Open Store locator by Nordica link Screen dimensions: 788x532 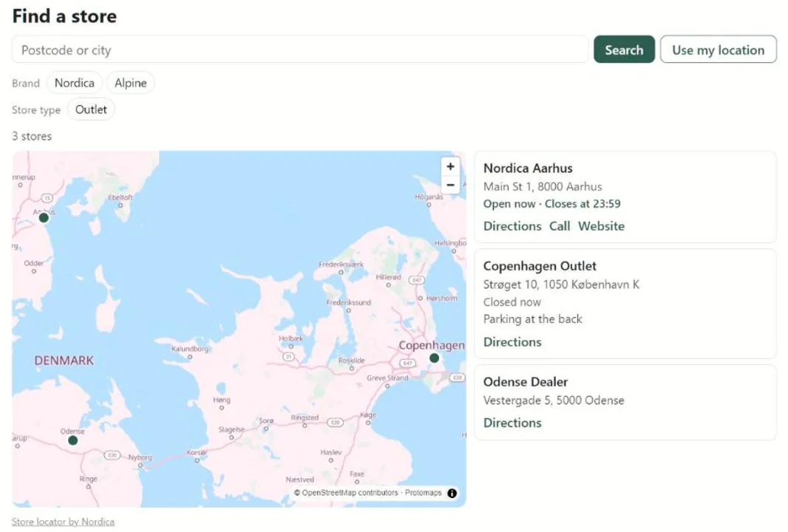pos(64,522)
